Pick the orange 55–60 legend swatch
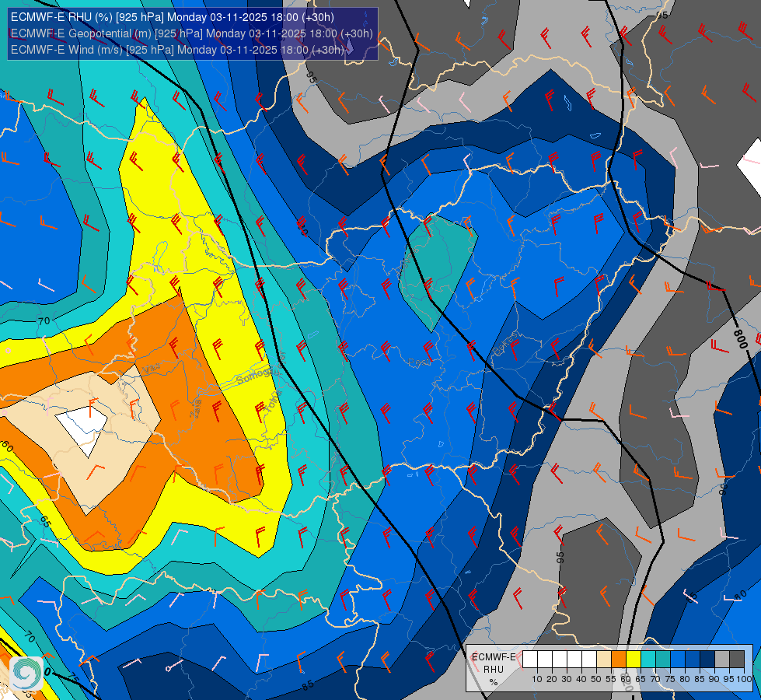Viewport: 761px width, 700px height. pyautogui.click(x=619, y=659)
